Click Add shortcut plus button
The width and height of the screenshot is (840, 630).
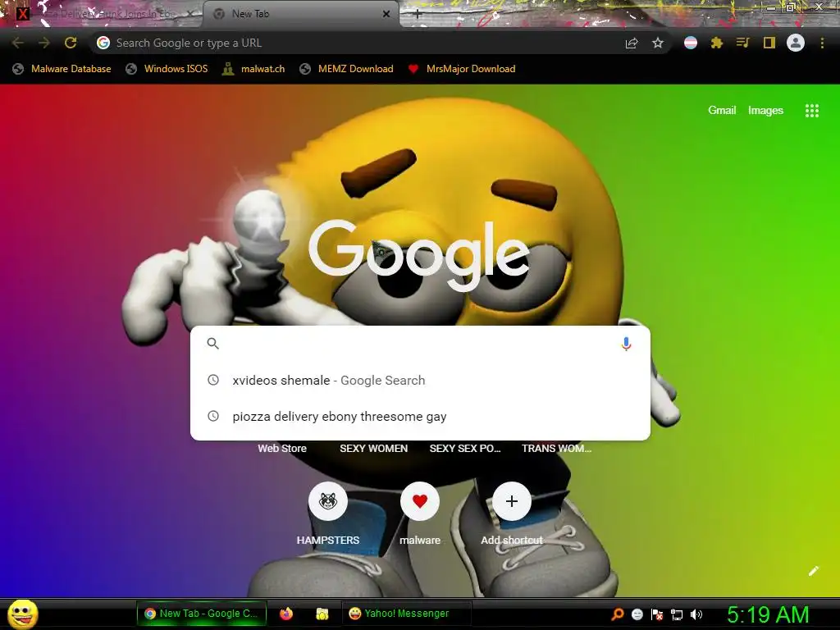512,501
